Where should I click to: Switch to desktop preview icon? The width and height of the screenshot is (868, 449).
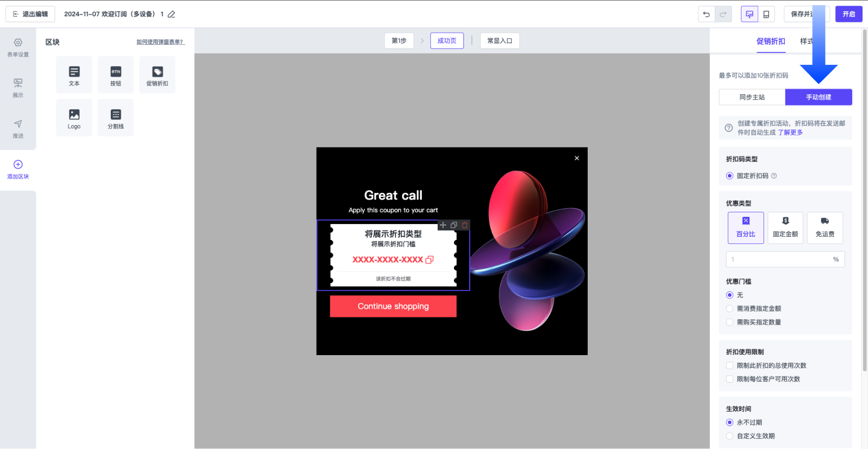coord(749,14)
